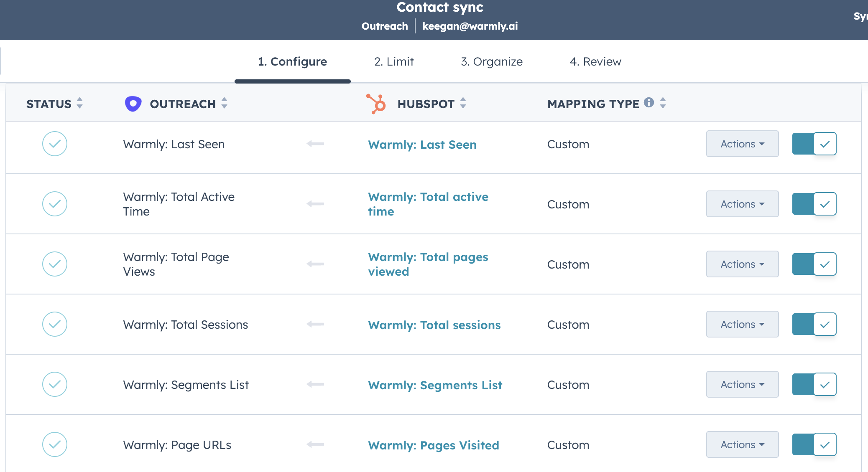Switch off Warmly: Segments List mapping
868x472 pixels.
click(x=814, y=384)
